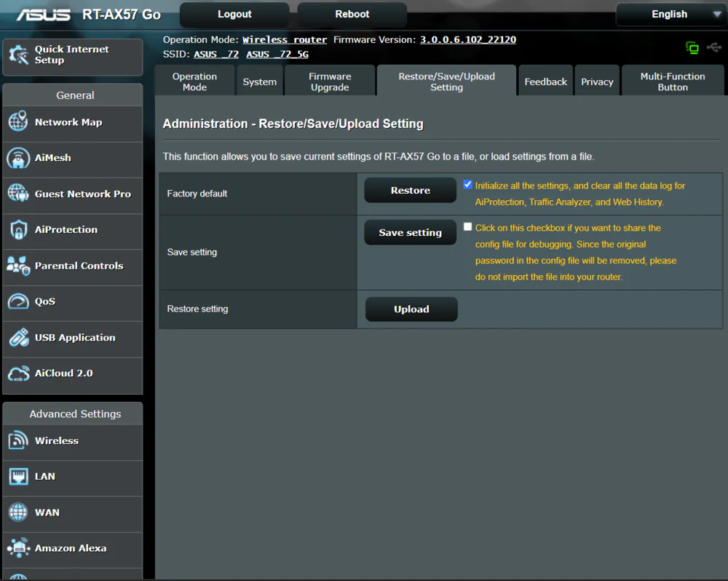Click the Restore setting row label
Viewport: 728px width, 581px height.
coord(197,309)
